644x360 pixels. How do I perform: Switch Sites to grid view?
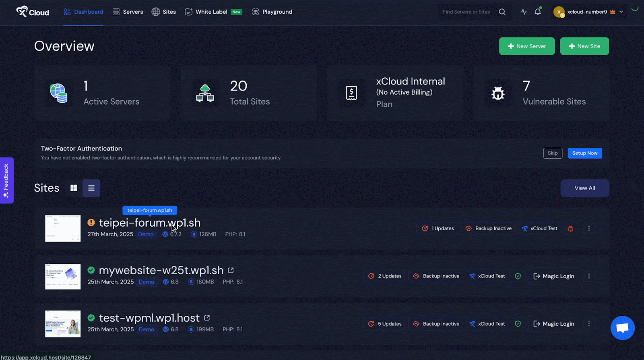pyautogui.click(x=74, y=188)
